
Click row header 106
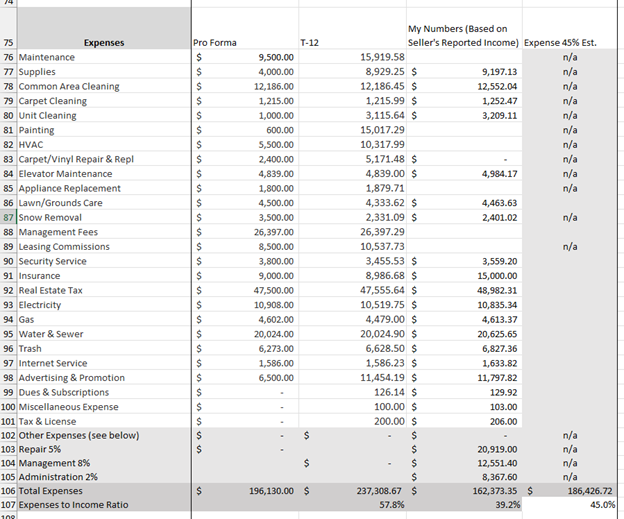click(8, 491)
